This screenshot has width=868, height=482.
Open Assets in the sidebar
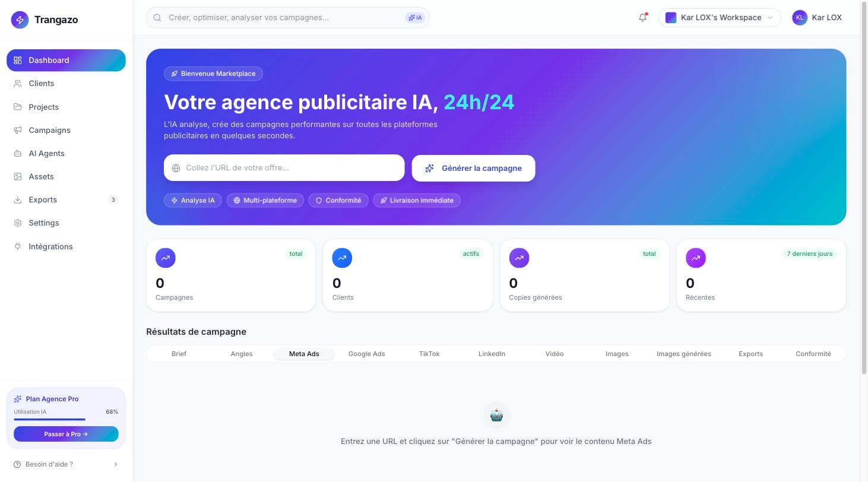point(66,176)
